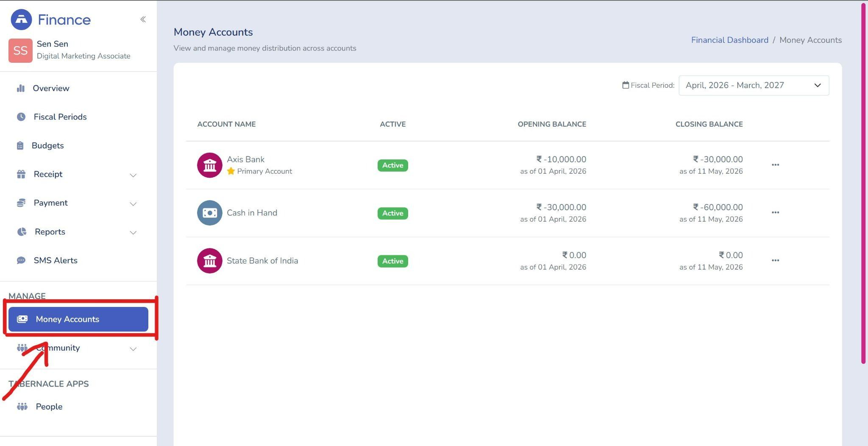Click the People group icon

tap(22, 407)
